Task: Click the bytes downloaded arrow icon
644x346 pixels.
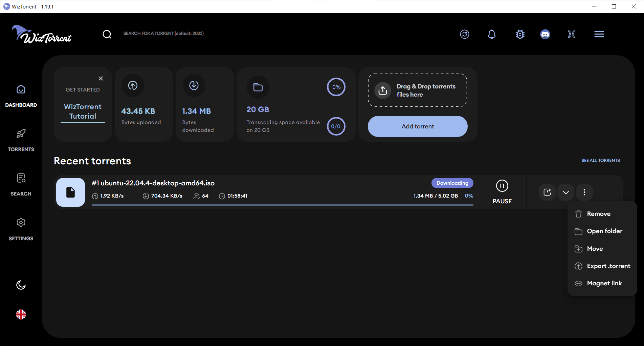Action: point(194,85)
